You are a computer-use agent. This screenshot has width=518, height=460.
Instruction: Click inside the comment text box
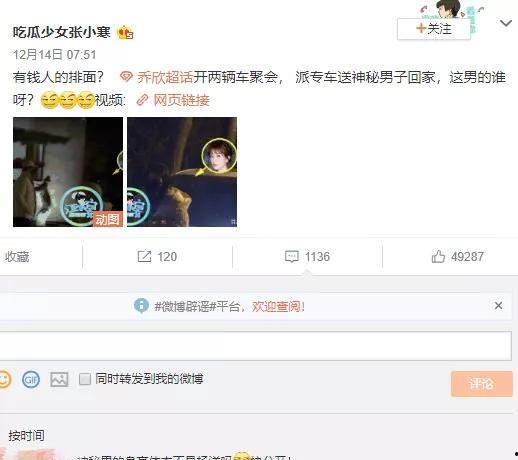[256, 346]
